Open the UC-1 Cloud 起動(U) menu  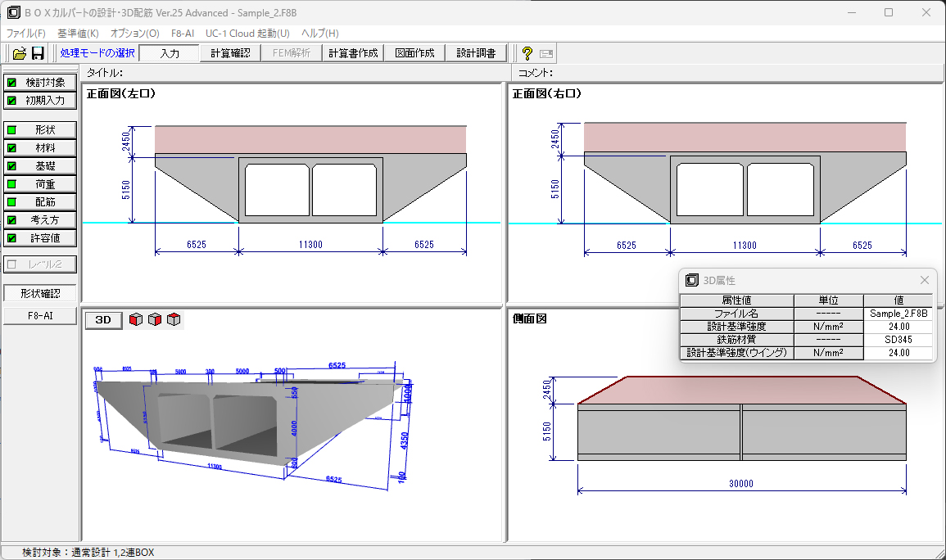pyautogui.click(x=247, y=33)
